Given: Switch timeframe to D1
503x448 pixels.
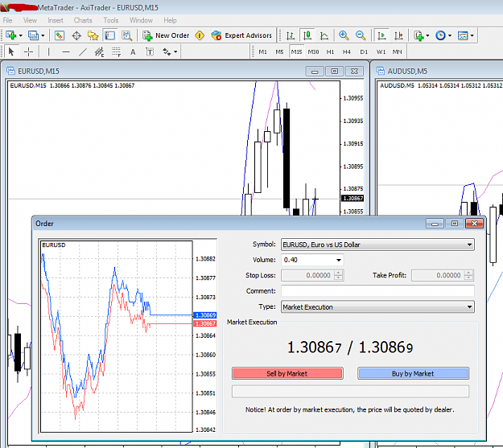Looking at the screenshot, I should point(364,51).
